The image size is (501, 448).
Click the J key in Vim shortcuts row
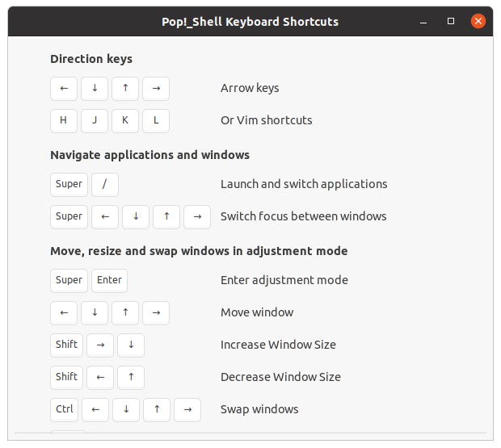95,120
